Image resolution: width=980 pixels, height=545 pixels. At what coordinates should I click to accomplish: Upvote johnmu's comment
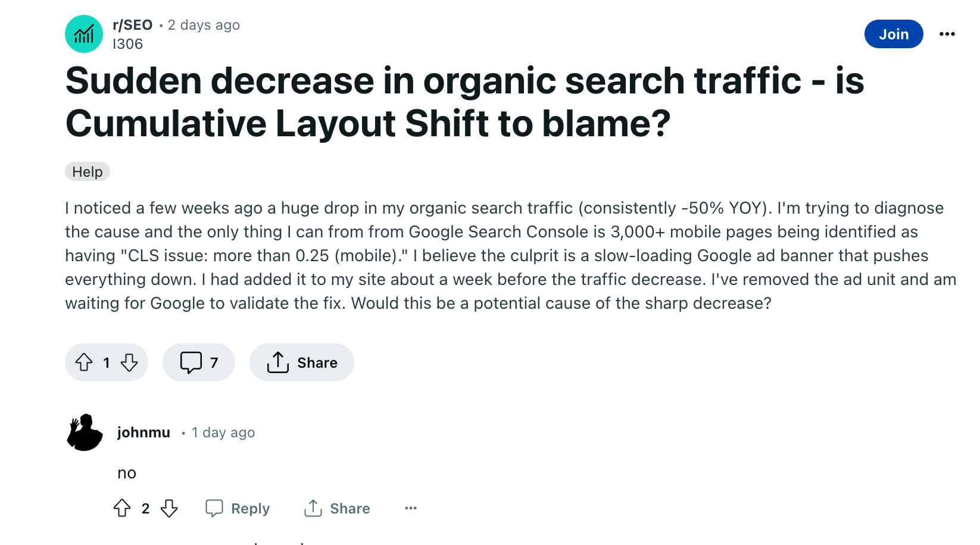[x=122, y=508]
